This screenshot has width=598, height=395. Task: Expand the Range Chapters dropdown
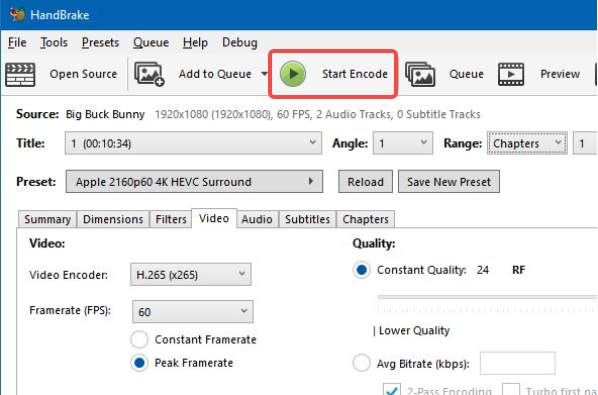click(x=527, y=143)
